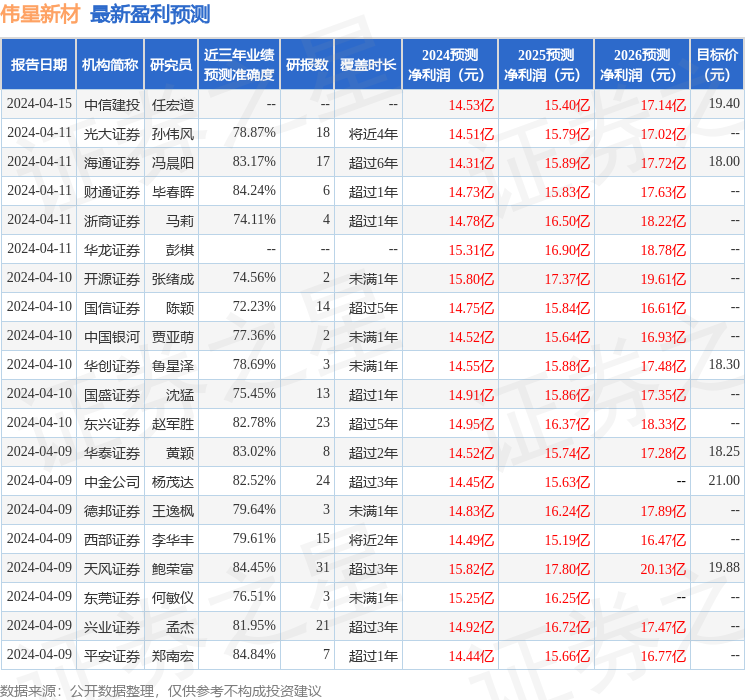Image resolution: width=745 pixels, height=700 pixels.
Task: Click the 最新盈利预测 heading
Action: pos(150,14)
